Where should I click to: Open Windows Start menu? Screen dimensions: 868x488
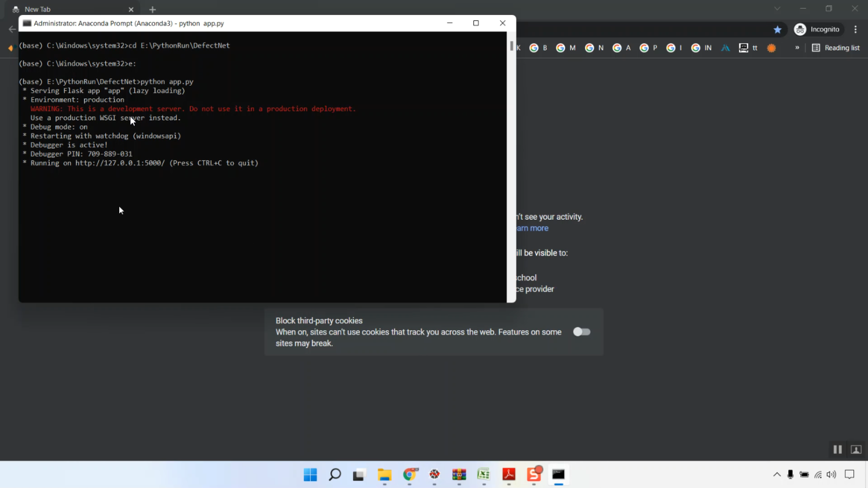click(x=310, y=475)
